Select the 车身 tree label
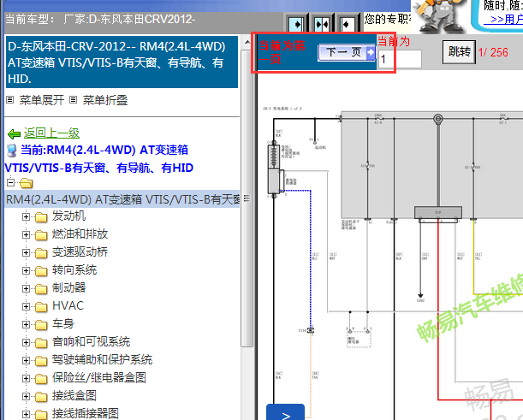 pyautogui.click(x=63, y=323)
